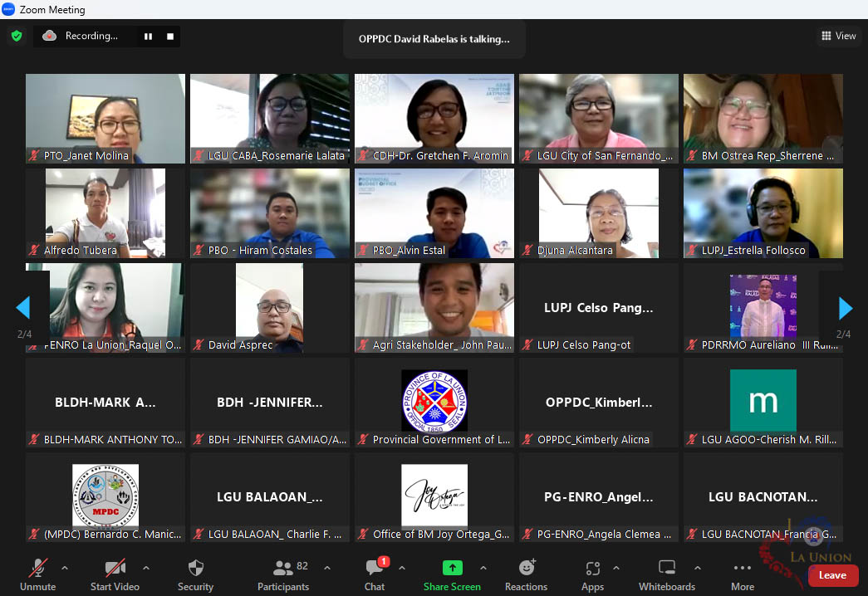Select PBO - Hiram Costales video tile
Image resolution: width=868 pixels, height=596 pixels.
coord(270,213)
